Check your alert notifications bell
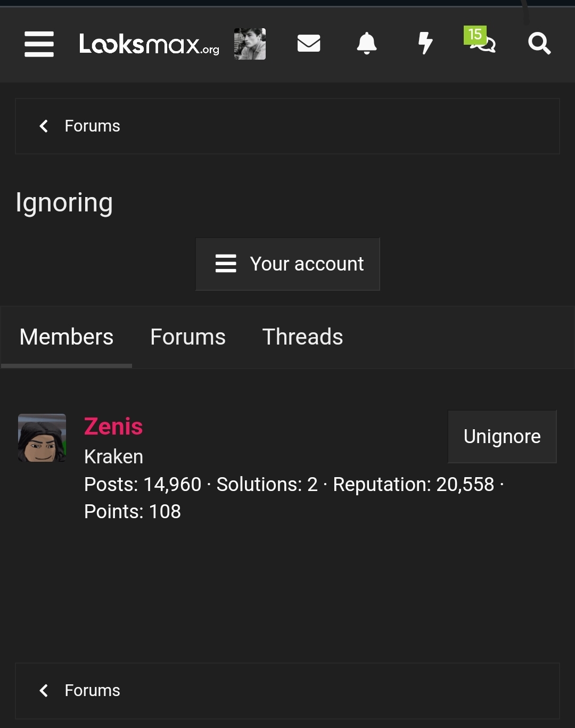Image resolution: width=575 pixels, height=728 pixels. tap(367, 44)
